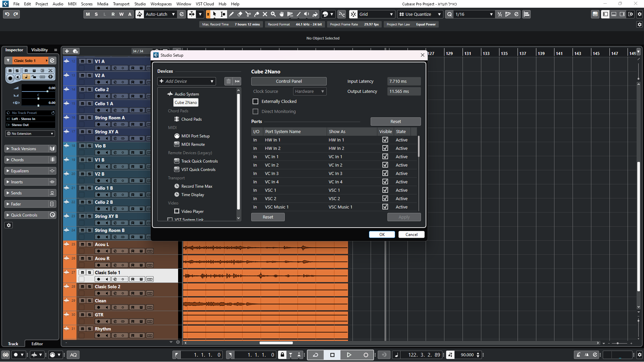Open the Auto-Latch automation mode dropdown
644x362 pixels.
160,14
